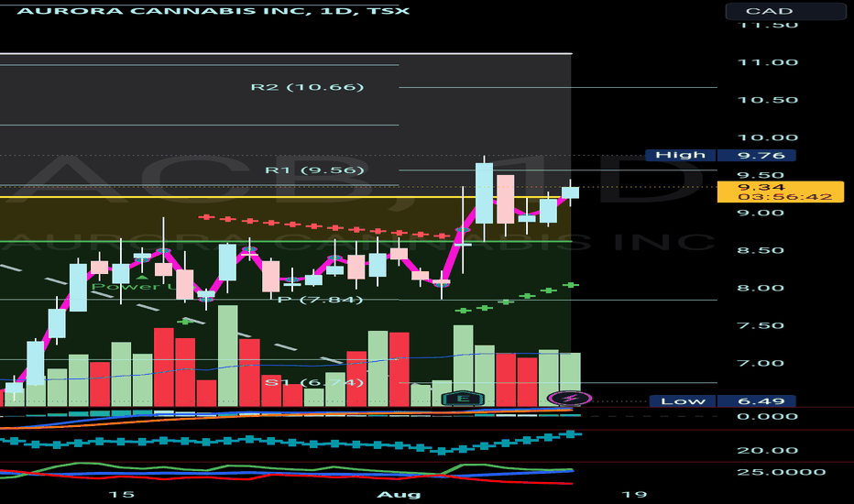Click the High 9.76 price label
This screenshot has width=854, height=504.
720,155
